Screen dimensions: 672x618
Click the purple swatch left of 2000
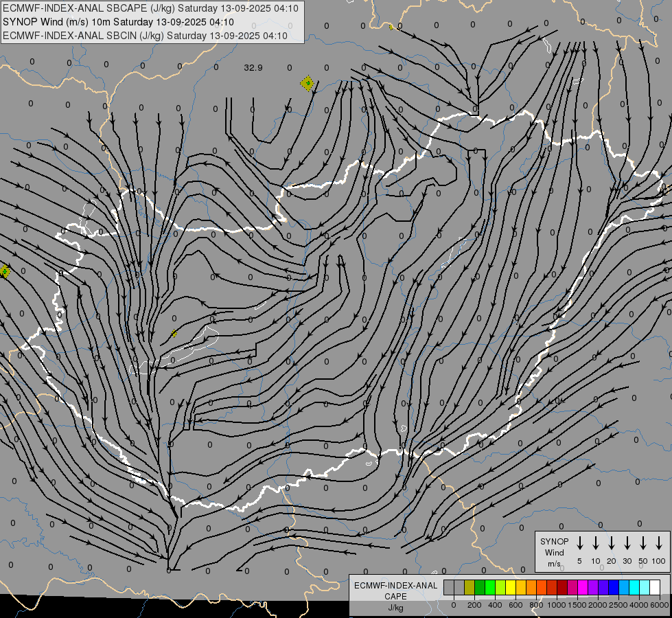(594, 587)
